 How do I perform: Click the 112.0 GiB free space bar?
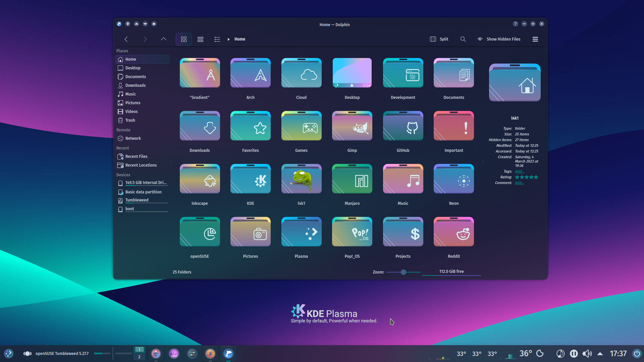[x=451, y=272]
